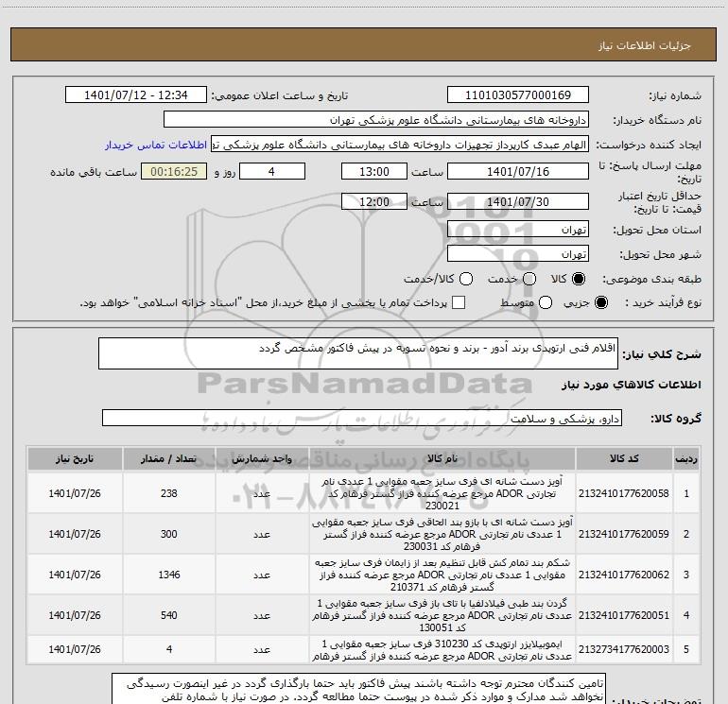This screenshot has height=704, width=728.
Task: Click the نام کالا column header
Action: (x=442, y=459)
